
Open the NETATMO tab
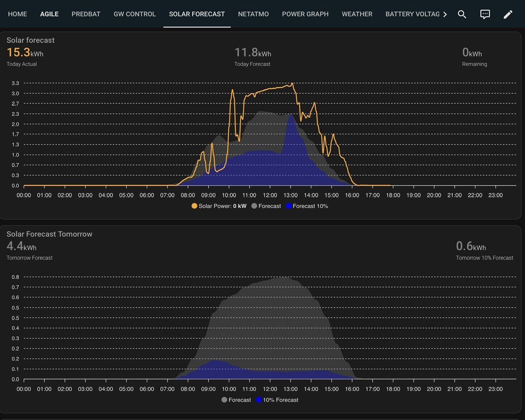[x=253, y=14]
